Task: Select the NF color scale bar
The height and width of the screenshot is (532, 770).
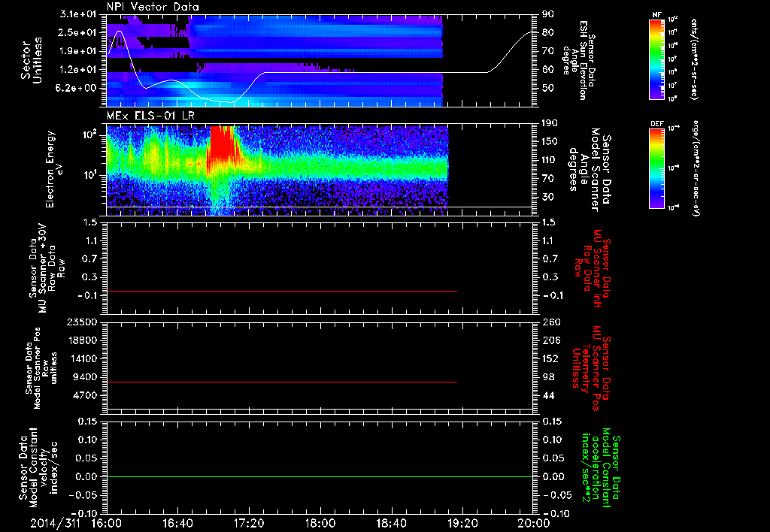Action: [x=657, y=59]
